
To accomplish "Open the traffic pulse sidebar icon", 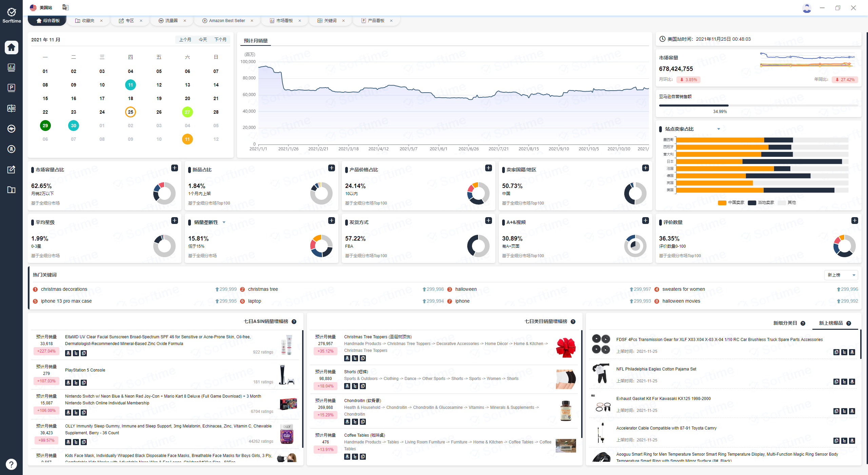I will click(11, 129).
